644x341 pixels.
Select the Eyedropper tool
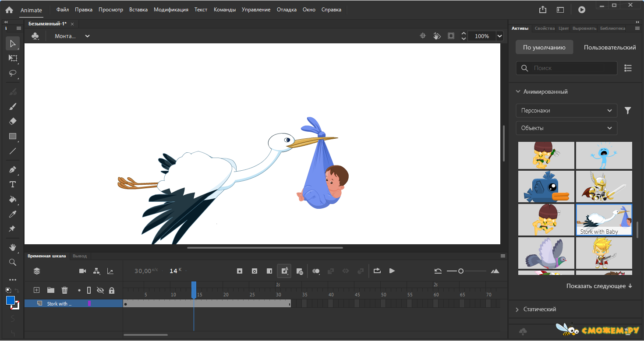tap(13, 214)
